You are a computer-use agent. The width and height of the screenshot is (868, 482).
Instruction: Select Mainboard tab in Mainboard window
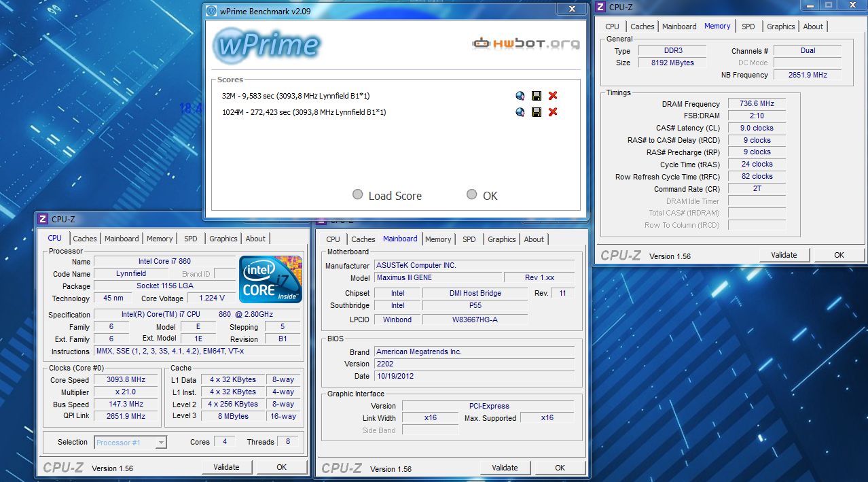[401, 239]
